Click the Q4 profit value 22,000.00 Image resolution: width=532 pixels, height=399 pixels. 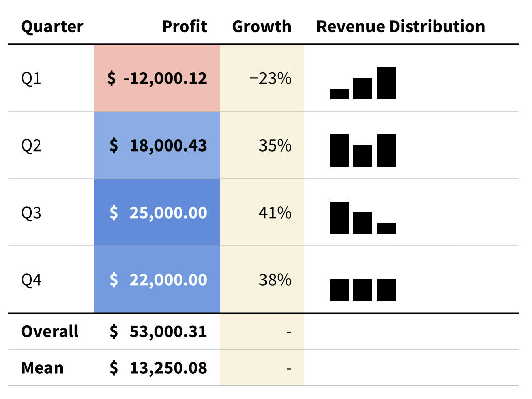tap(168, 280)
